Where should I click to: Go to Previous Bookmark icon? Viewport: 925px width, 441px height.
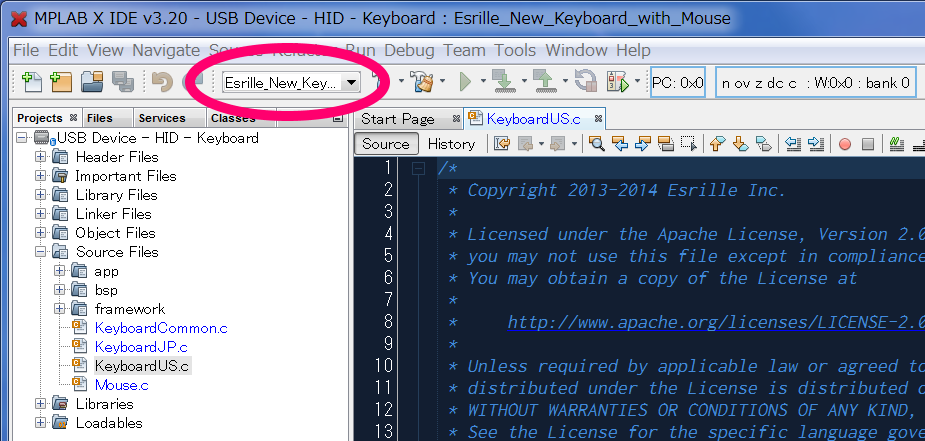[717, 144]
